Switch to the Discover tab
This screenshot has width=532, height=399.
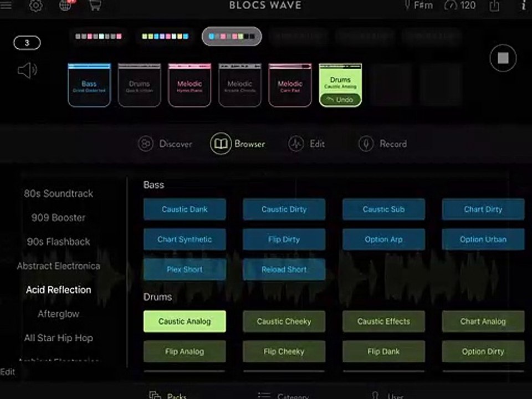[165, 144]
